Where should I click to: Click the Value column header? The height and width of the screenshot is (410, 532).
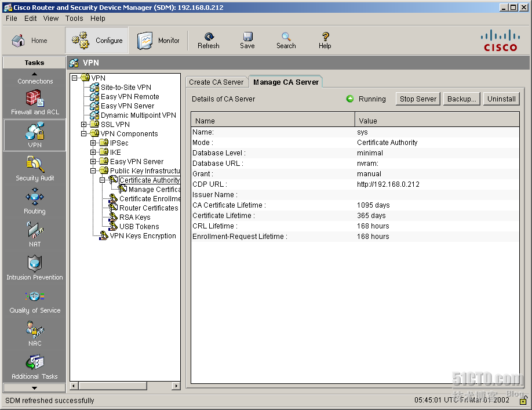[437, 120]
